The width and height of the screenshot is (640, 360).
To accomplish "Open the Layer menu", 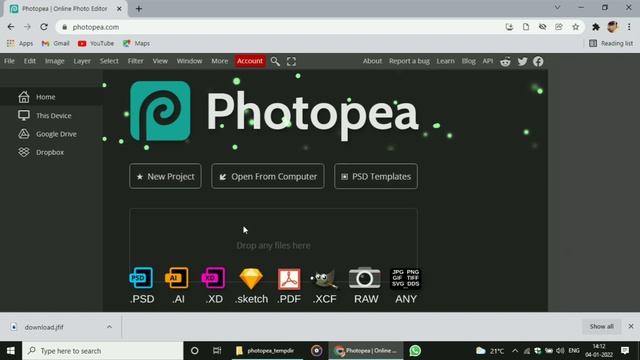I will [82, 61].
